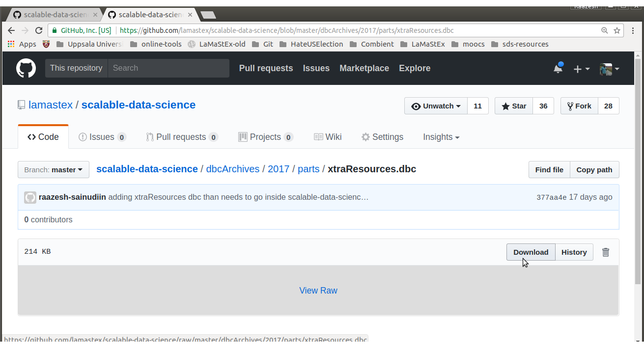644x348 pixels.
Task: Open the user avatar profile menu
Action: tap(609, 69)
